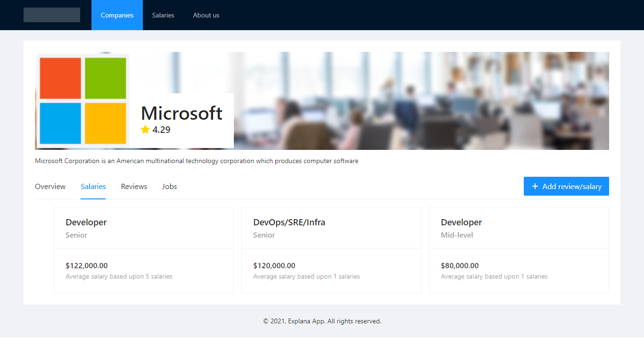Image resolution: width=644 pixels, height=362 pixels.
Task: Click the Microsoft Corporation description text
Action: pos(197,161)
